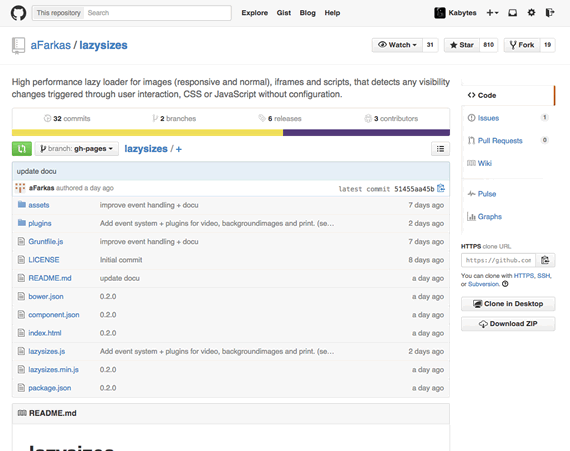Image resolution: width=570 pixels, height=451 pixels.
Task: Click Explore in the top navigation
Action: click(x=254, y=13)
